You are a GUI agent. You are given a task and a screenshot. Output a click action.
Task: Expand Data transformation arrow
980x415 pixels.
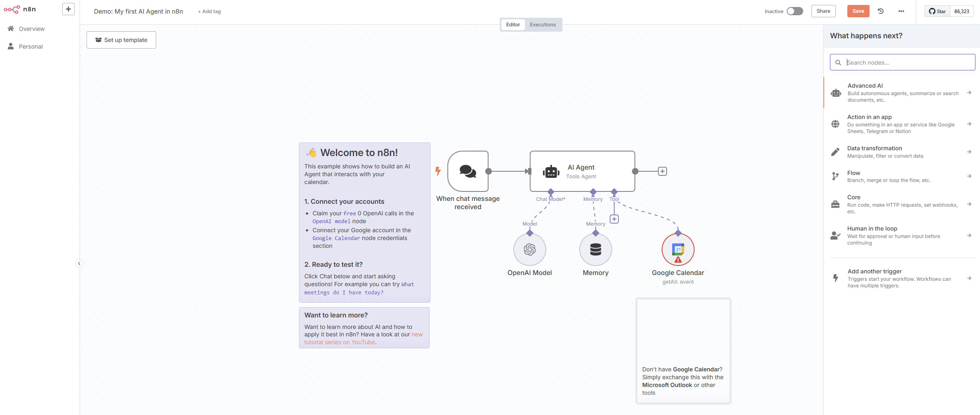[x=969, y=152]
